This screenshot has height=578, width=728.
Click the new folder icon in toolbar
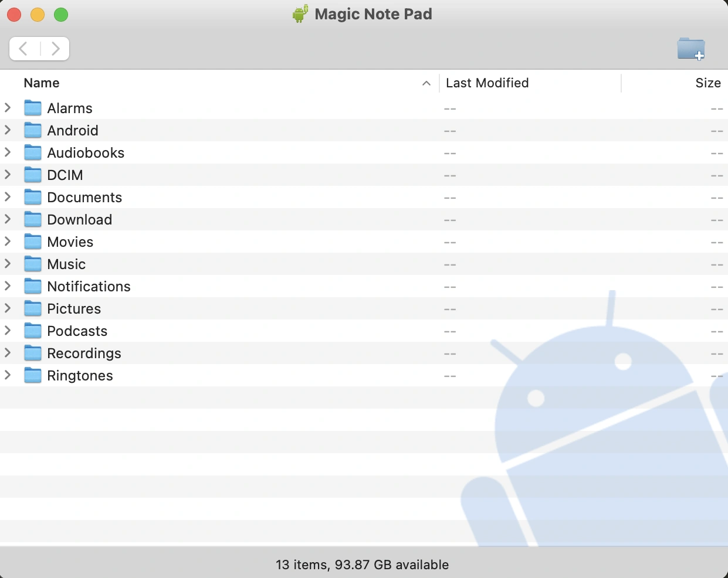[x=690, y=49]
